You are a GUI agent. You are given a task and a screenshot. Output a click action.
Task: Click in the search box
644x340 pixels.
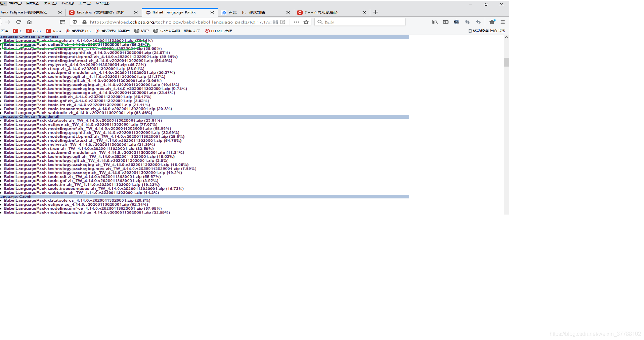click(x=360, y=22)
